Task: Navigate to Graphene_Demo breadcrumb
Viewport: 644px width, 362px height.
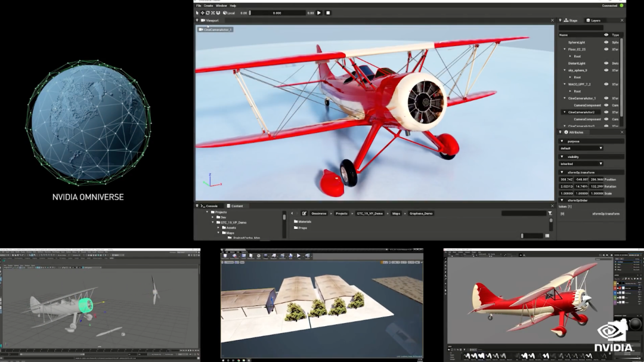Action: [421, 214]
